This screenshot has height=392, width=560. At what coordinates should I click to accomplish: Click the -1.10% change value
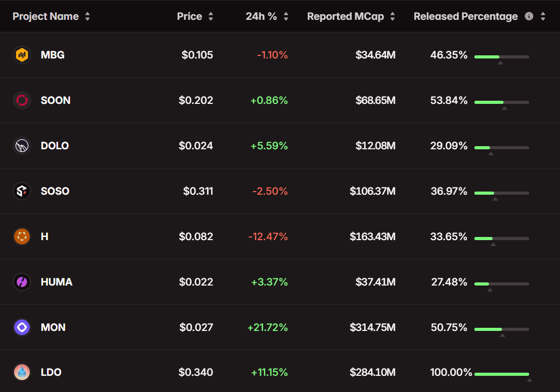(x=273, y=55)
